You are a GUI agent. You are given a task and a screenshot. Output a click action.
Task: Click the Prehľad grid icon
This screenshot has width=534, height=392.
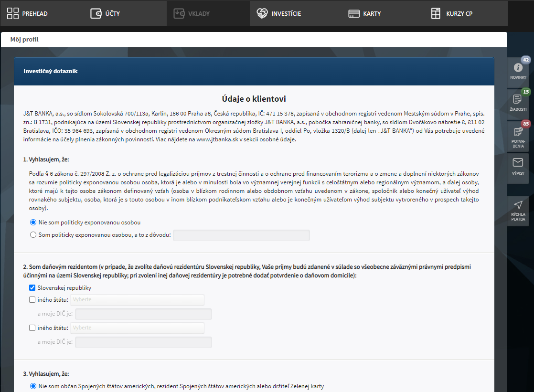click(13, 13)
